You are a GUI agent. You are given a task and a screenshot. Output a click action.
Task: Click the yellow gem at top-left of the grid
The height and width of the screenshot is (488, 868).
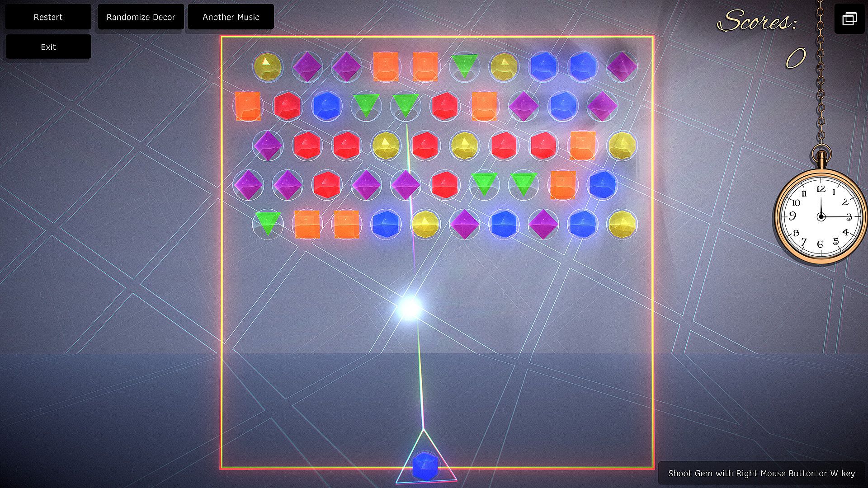tap(268, 67)
